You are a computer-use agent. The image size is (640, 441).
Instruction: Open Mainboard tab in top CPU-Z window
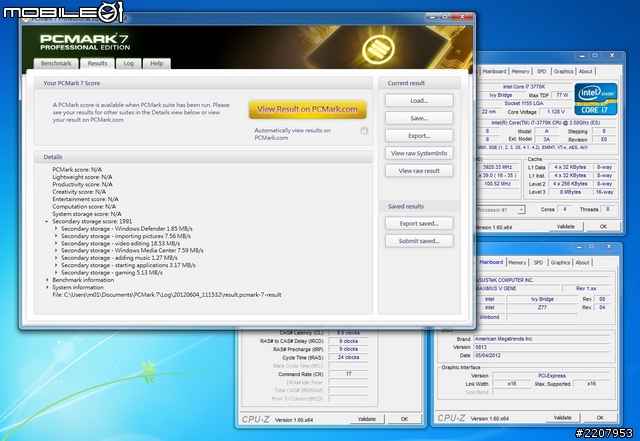tap(494, 71)
